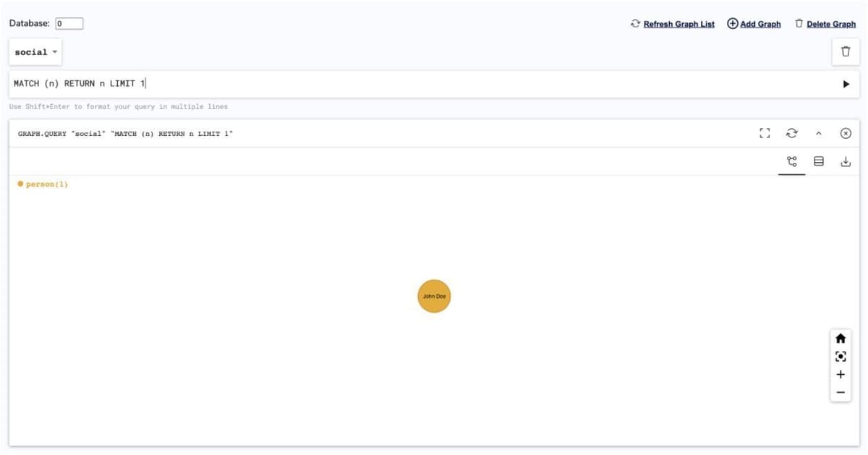Click inside the MATCH query editor
868x455 pixels.
click(420, 84)
